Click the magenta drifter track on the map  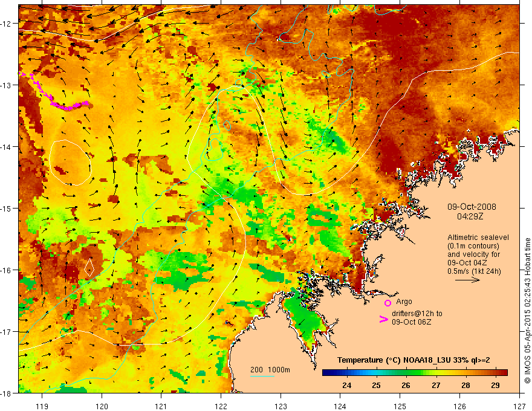(x=54, y=94)
